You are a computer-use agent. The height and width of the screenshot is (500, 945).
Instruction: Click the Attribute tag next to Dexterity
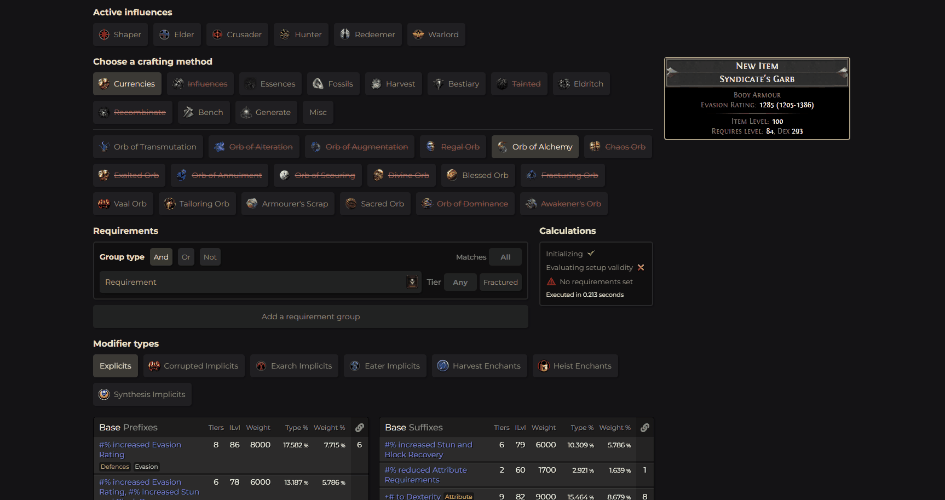click(458, 496)
